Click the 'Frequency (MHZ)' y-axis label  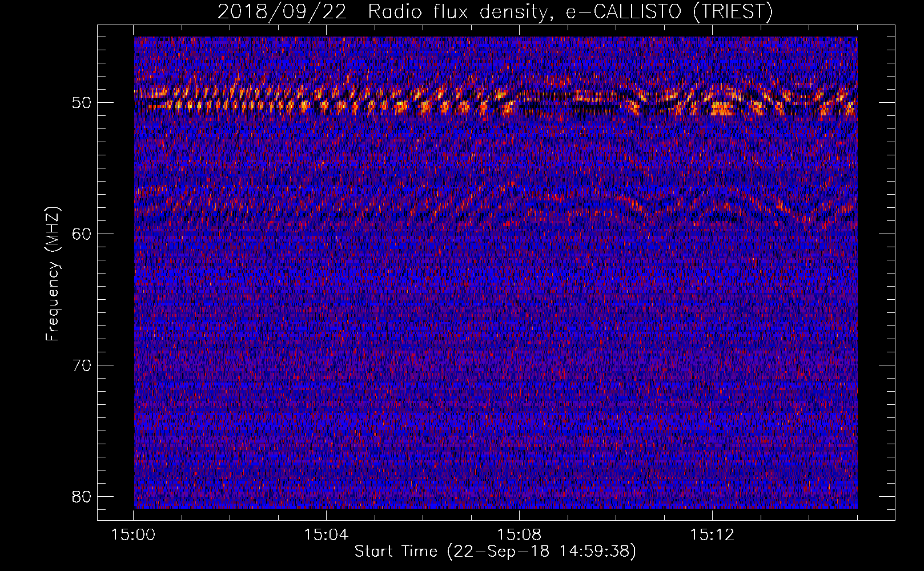(x=53, y=274)
